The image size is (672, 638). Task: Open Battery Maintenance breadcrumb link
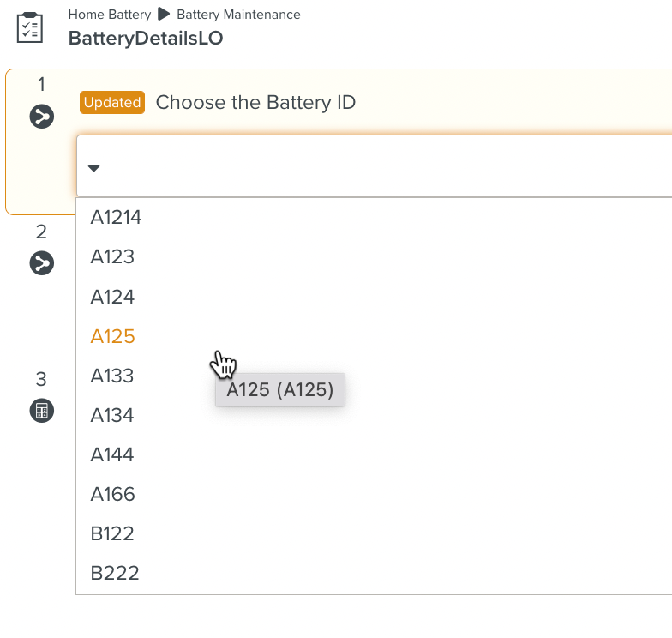(238, 15)
